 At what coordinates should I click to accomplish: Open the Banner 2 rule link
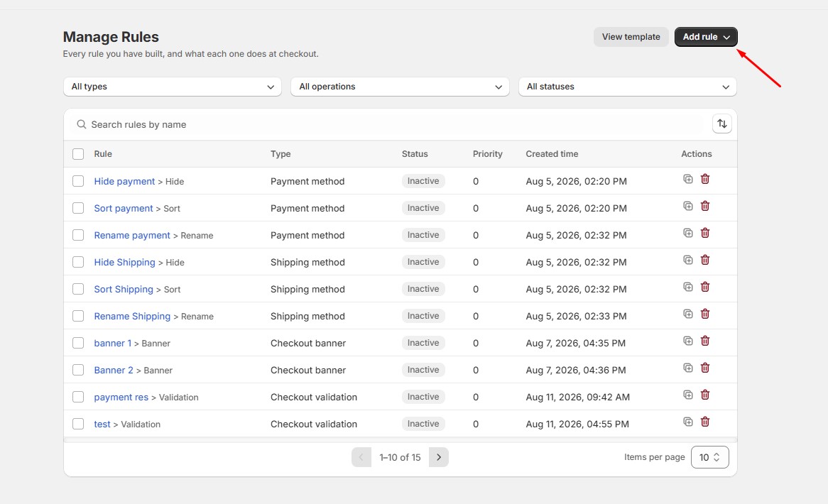[x=114, y=369]
